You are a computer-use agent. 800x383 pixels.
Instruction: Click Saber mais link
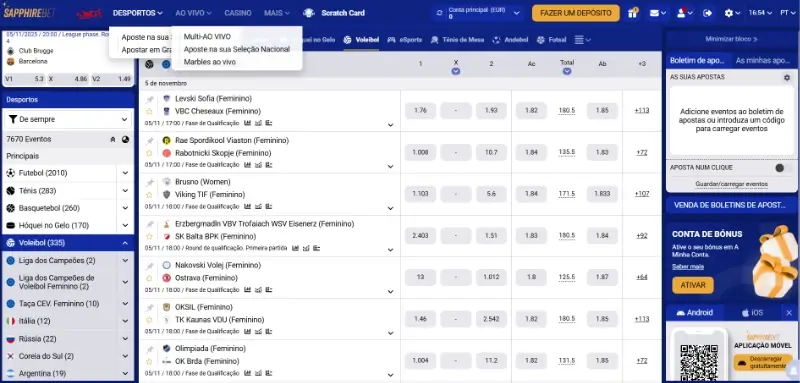[x=688, y=267]
